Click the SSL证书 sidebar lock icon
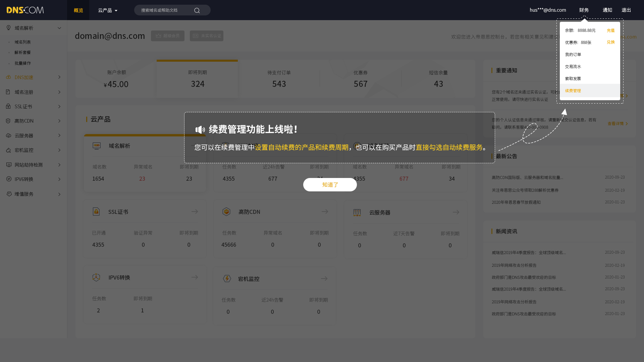Viewport: 644px width, 362px height. [x=8, y=106]
